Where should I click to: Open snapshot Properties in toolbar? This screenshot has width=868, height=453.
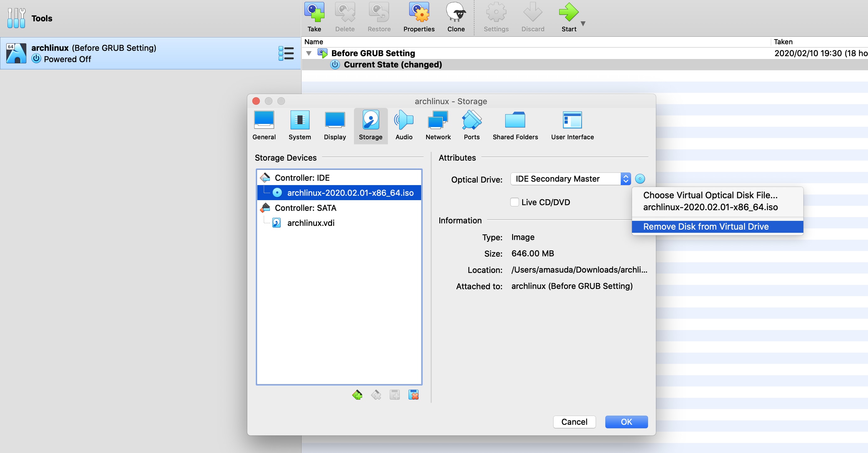(419, 13)
